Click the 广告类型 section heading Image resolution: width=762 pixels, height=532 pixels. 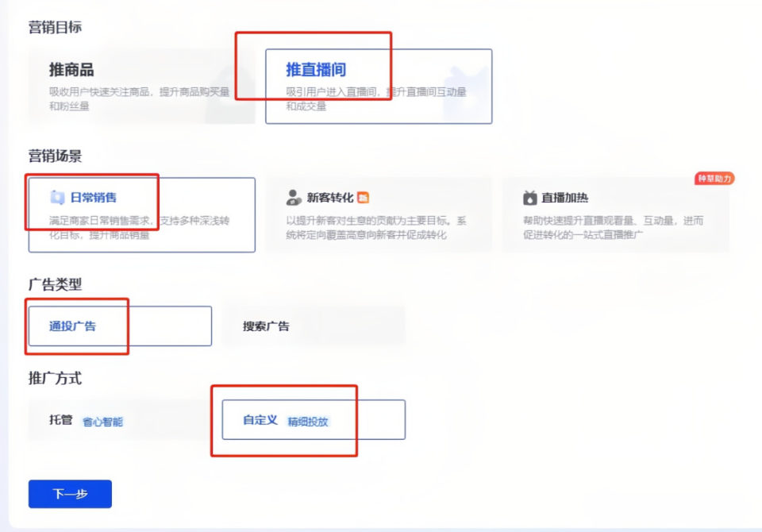(x=55, y=284)
